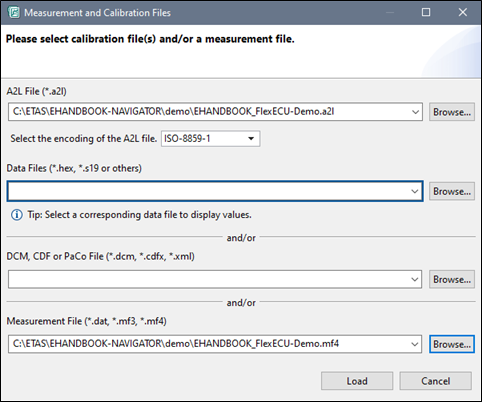
Task: Expand the DCM, CDF or PaCo file dropdown
Action: coord(415,279)
